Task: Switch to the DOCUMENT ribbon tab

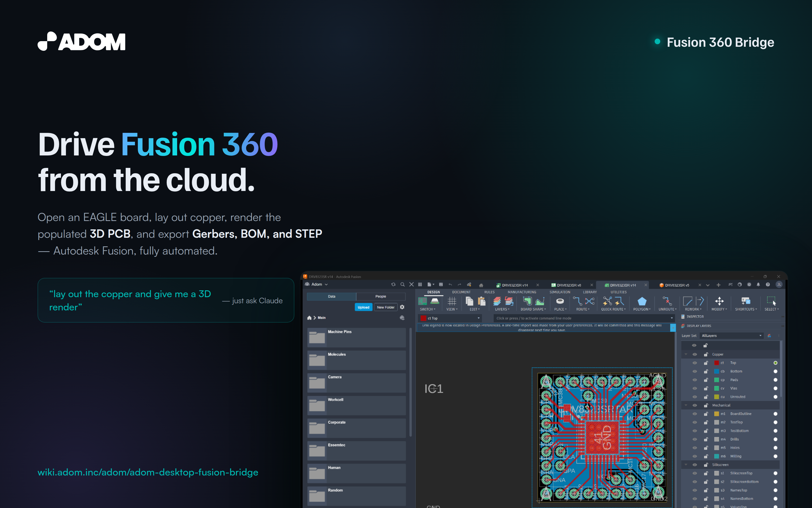Action: pyautogui.click(x=461, y=292)
